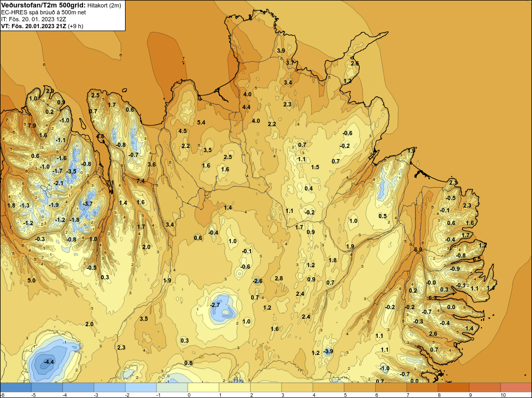The height and width of the screenshot is (398, 532).
Task: Click the -2.6 temperature value
Action: point(257,281)
